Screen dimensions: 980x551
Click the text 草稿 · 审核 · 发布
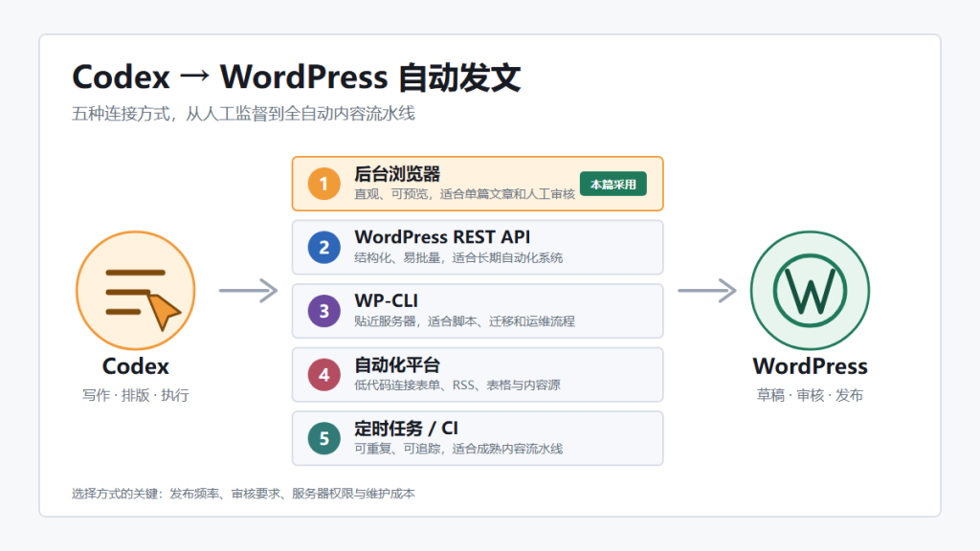click(810, 395)
